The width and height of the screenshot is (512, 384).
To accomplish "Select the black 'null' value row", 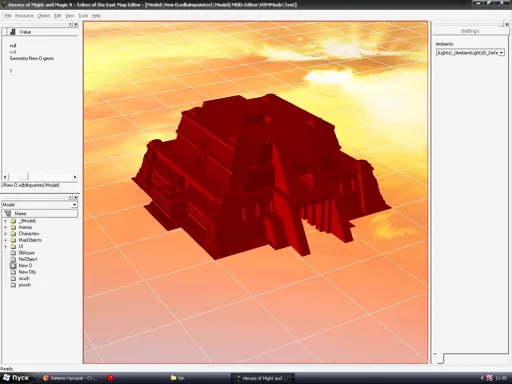I will 13,45.
